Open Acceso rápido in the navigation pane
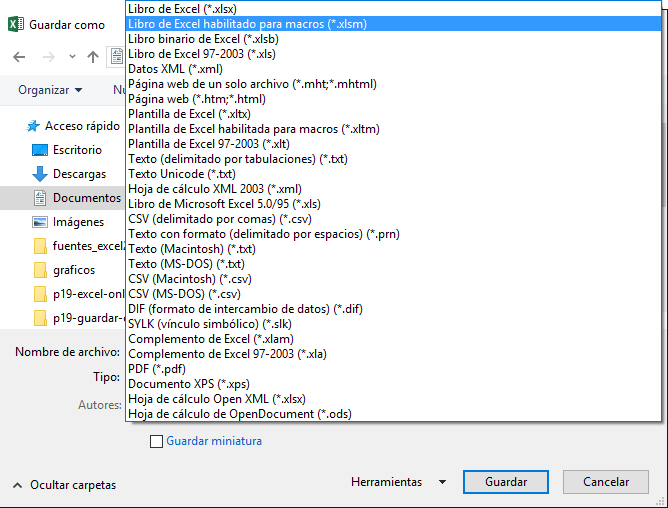This screenshot has width=668, height=508. pyautogui.click(x=82, y=126)
